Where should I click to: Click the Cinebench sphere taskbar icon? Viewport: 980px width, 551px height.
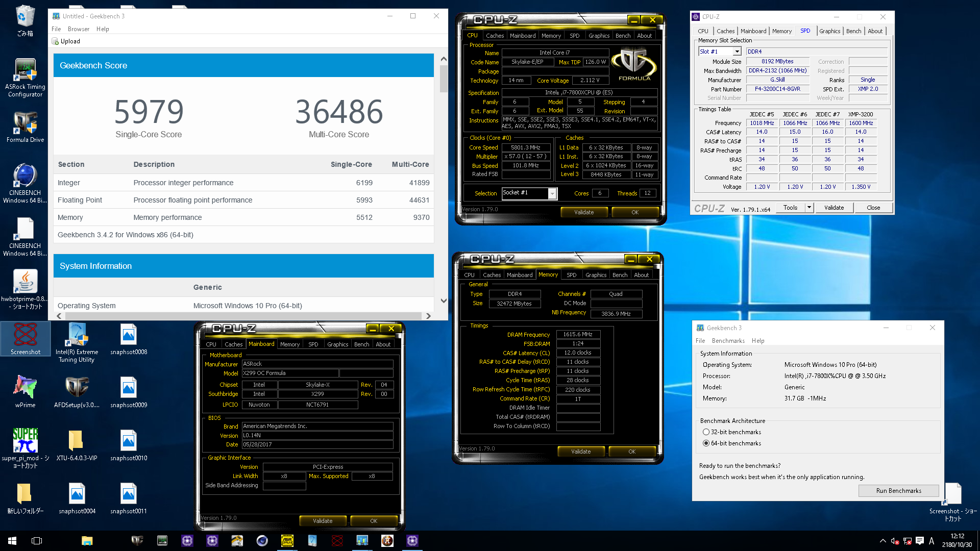(262, 541)
